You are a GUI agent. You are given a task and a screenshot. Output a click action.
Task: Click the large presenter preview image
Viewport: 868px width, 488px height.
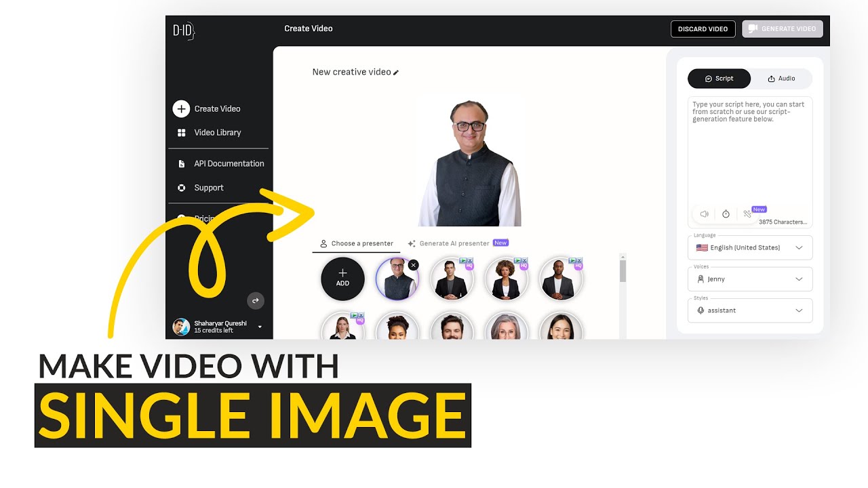pos(469,163)
